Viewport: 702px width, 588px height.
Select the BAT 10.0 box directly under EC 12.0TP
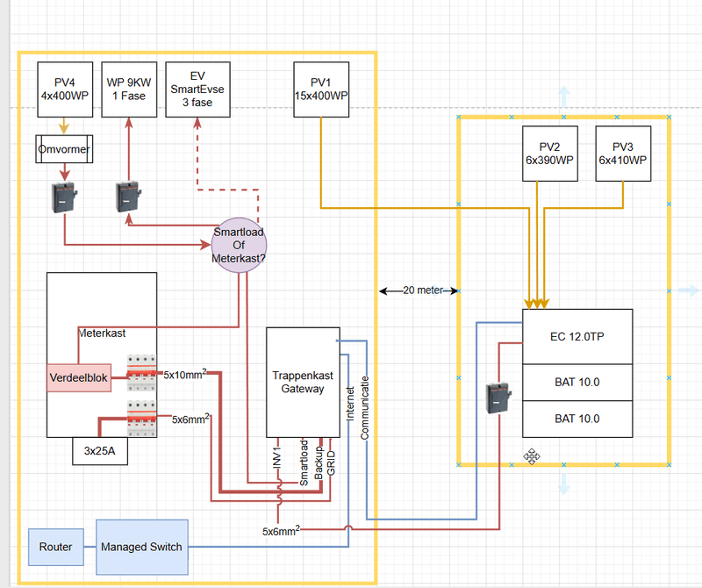click(577, 382)
